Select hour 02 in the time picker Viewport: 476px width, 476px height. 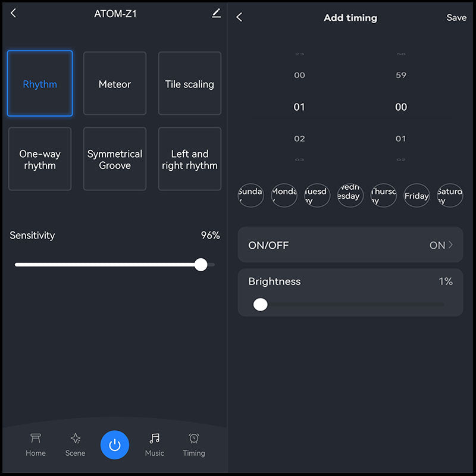tap(299, 138)
